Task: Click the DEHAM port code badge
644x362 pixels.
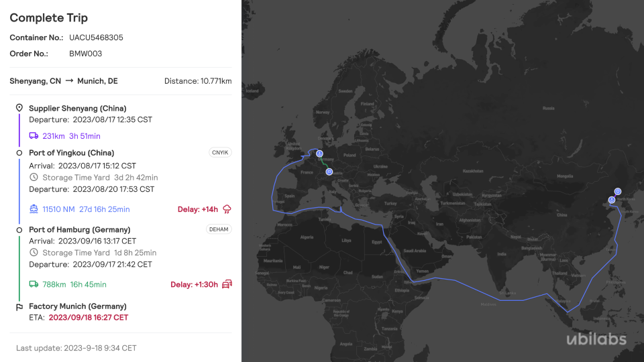Action: click(x=218, y=229)
